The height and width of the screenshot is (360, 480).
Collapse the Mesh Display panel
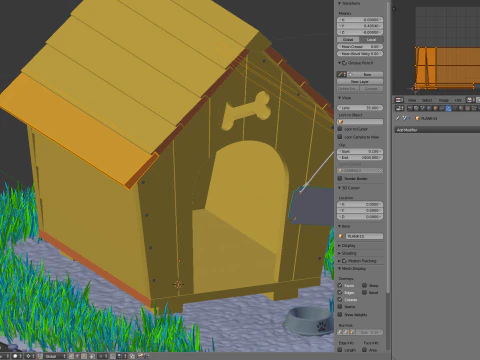coord(339,268)
